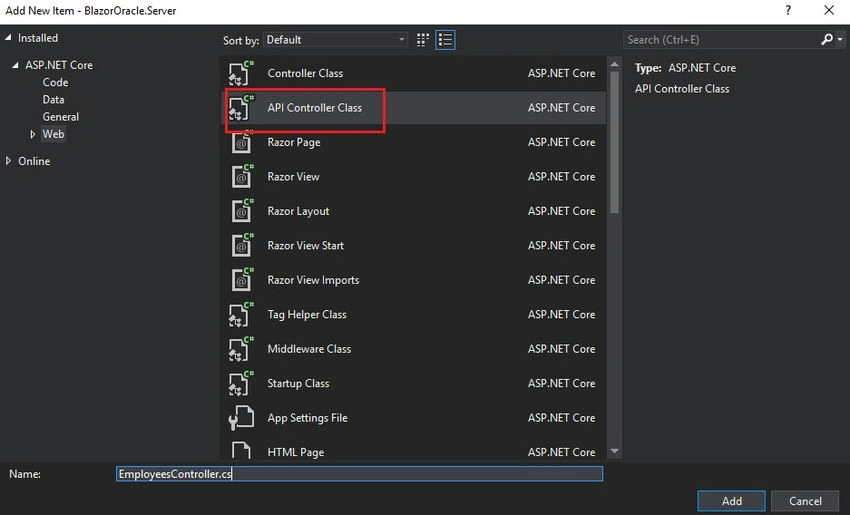The image size is (850, 515).
Task: Select 'API Controller Class' template name
Action: point(314,108)
